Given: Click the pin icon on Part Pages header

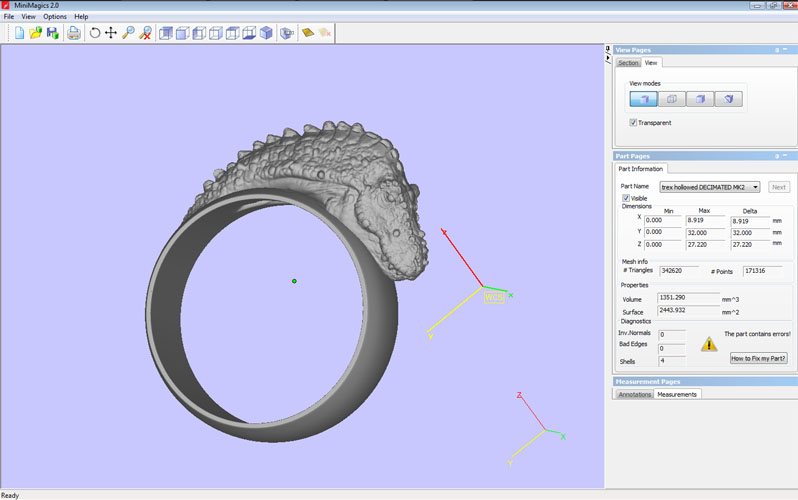Looking at the screenshot, I should tap(777, 156).
